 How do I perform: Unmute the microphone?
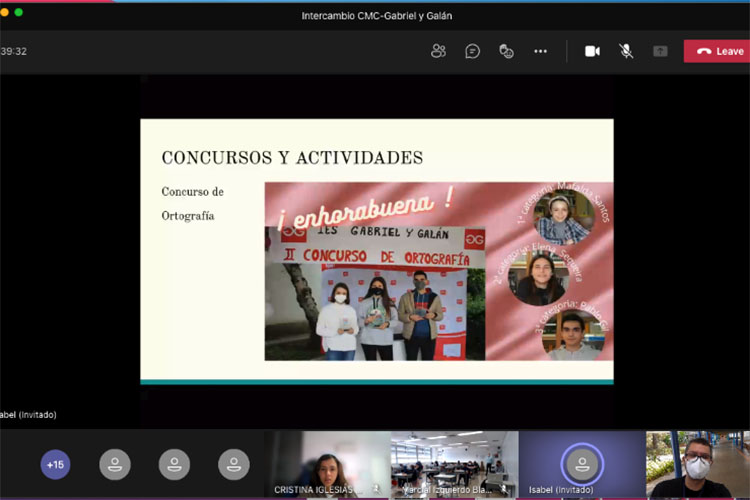point(626,51)
